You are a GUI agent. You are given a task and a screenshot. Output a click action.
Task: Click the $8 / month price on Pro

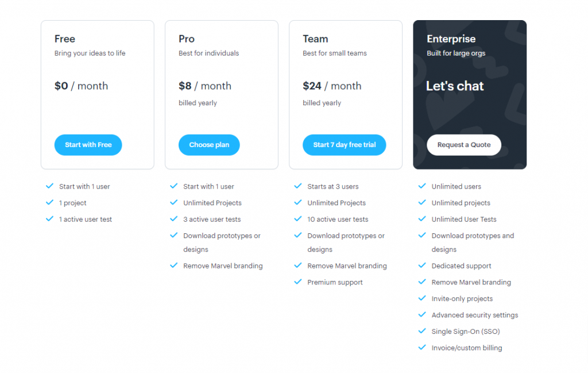click(x=204, y=86)
